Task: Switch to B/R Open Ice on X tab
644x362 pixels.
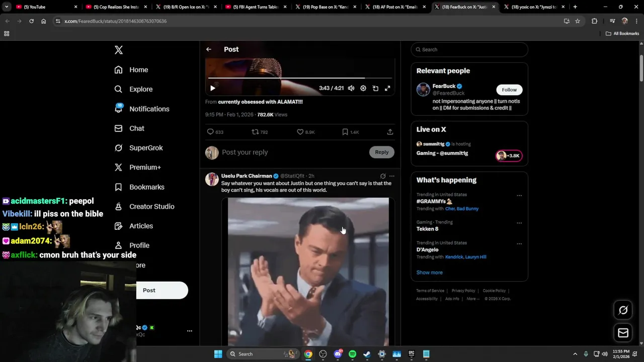Action: point(186,7)
